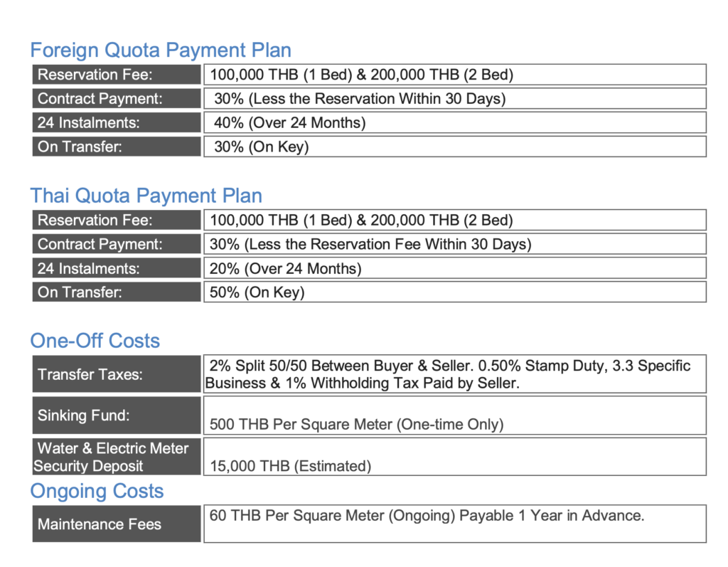728x567 pixels.
Task: Select the "Maintenance Fees" label
Action: coord(117,524)
